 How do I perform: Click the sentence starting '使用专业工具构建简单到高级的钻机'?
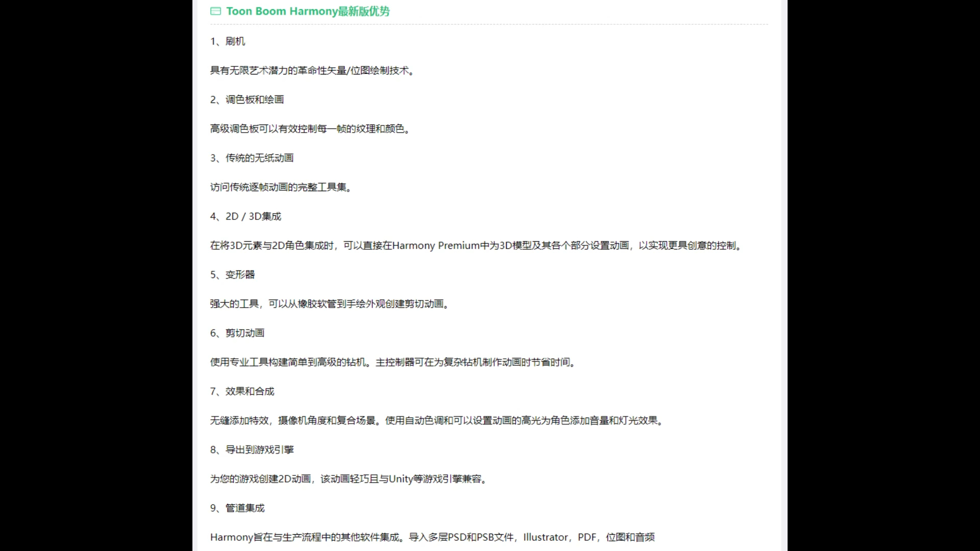pos(393,362)
